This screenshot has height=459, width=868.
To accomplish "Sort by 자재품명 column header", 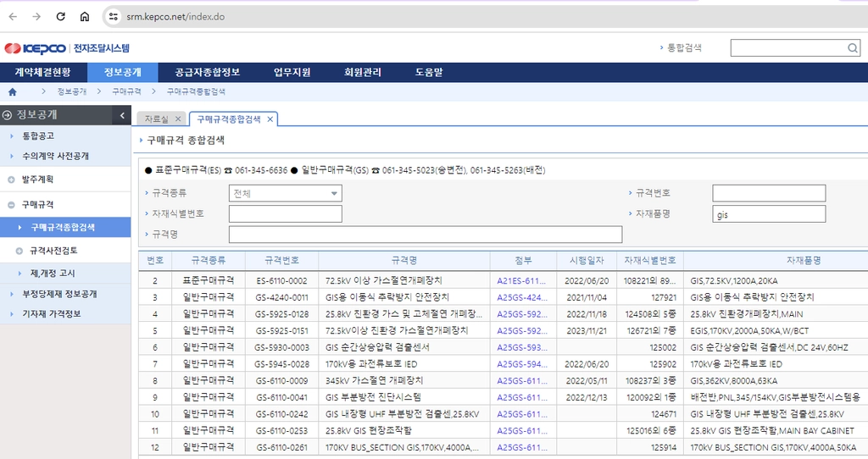I will (x=804, y=261).
